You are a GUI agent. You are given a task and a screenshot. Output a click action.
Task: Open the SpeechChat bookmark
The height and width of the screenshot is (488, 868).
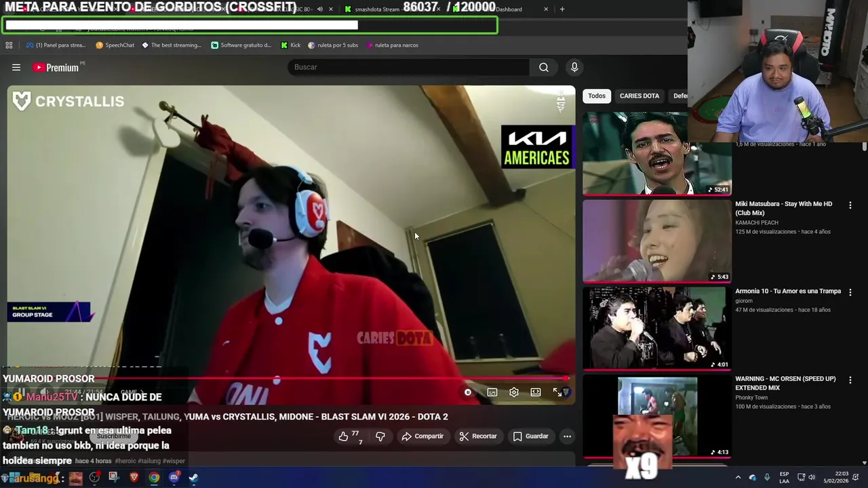(115, 45)
